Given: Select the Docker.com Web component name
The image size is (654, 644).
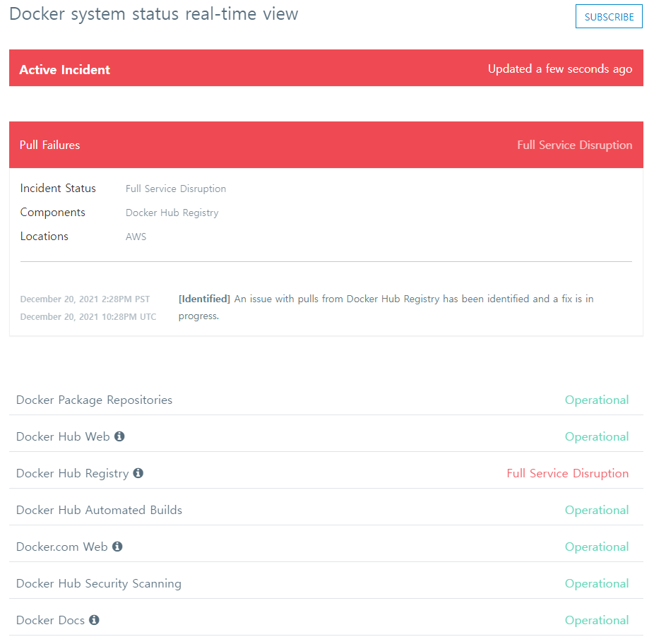Looking at the screenshot, I should pos(61,547).
